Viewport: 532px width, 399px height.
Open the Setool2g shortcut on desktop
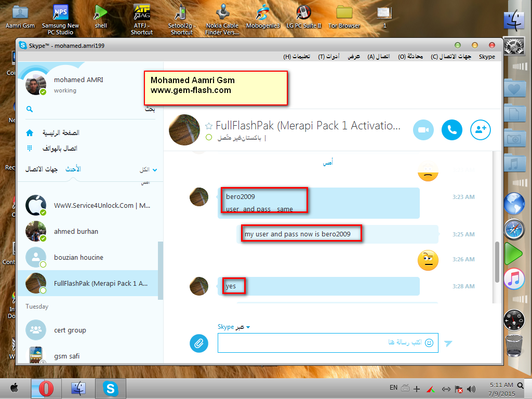tap(181, 20)
